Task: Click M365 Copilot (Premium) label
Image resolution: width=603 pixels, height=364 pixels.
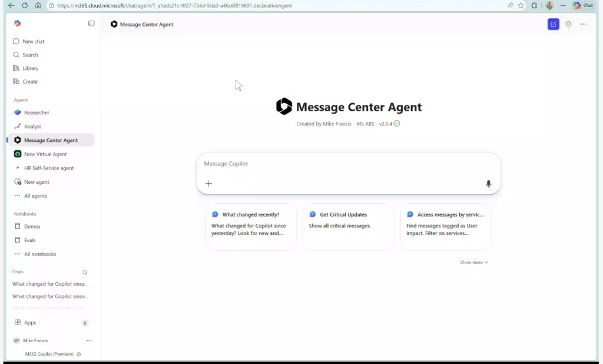Action: (x=49, y=354)
